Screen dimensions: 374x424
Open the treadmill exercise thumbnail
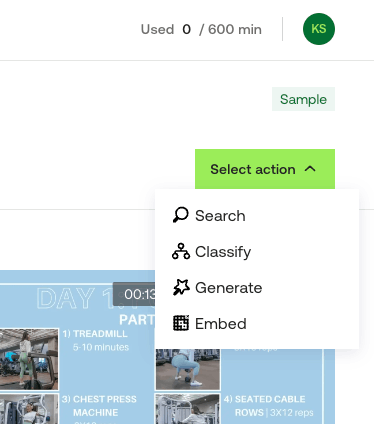(29, 359)
